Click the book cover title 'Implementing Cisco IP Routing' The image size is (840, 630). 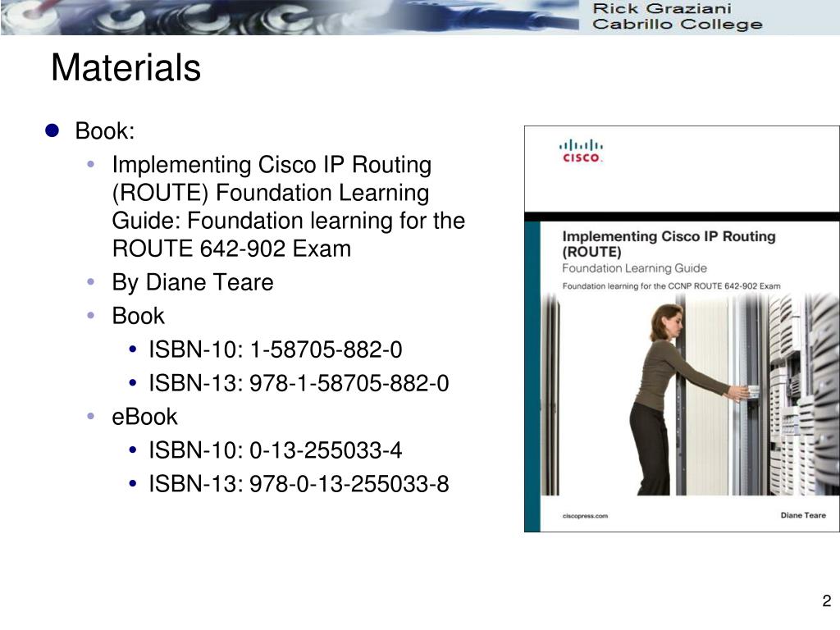(x=669, y=236)
